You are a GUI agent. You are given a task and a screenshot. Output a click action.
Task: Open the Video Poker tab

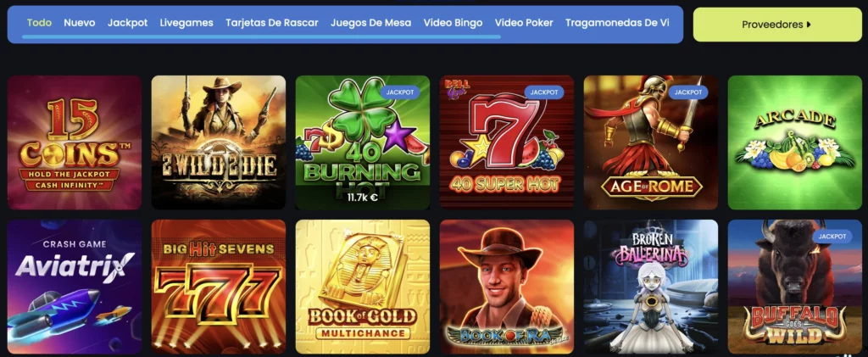pos(524,23)
